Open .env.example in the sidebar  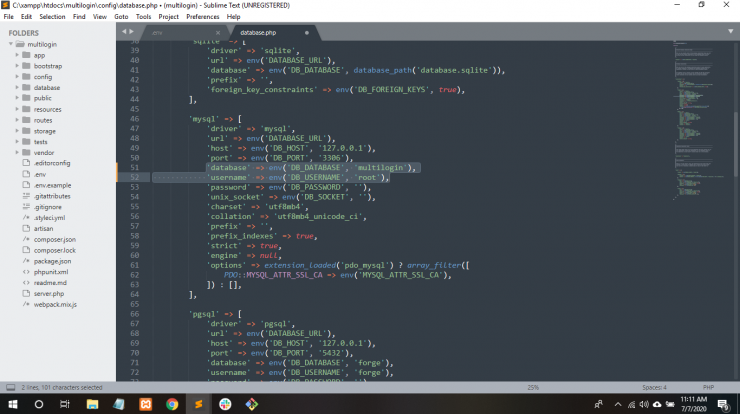(x=52, y=185)
